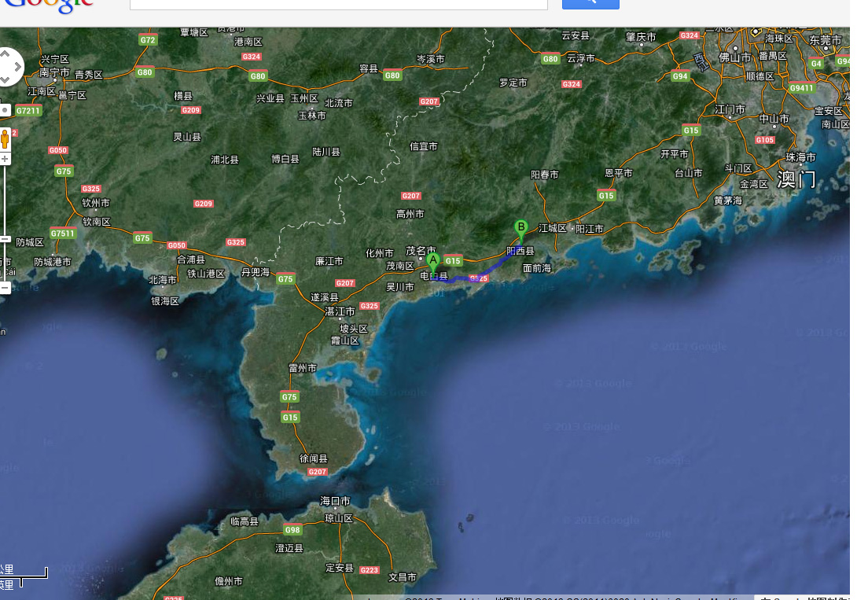Screen dimensions: 868x600
Task: Click the 澳门 city label
Action: [796, 179]
